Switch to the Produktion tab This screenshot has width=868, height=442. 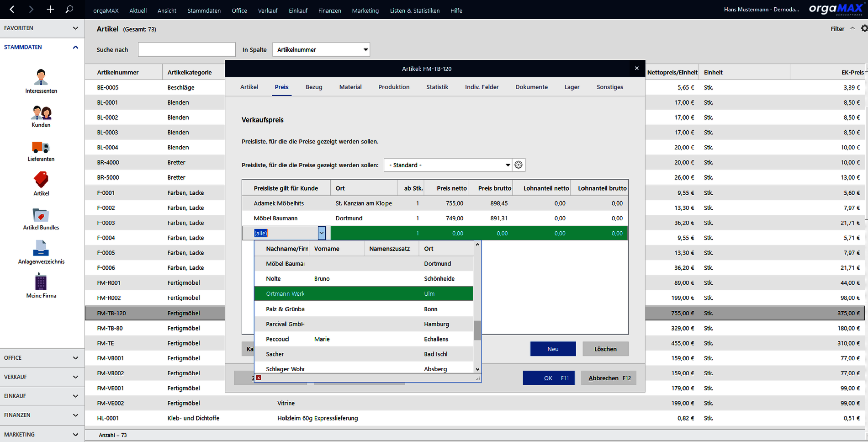click(394, 87)
